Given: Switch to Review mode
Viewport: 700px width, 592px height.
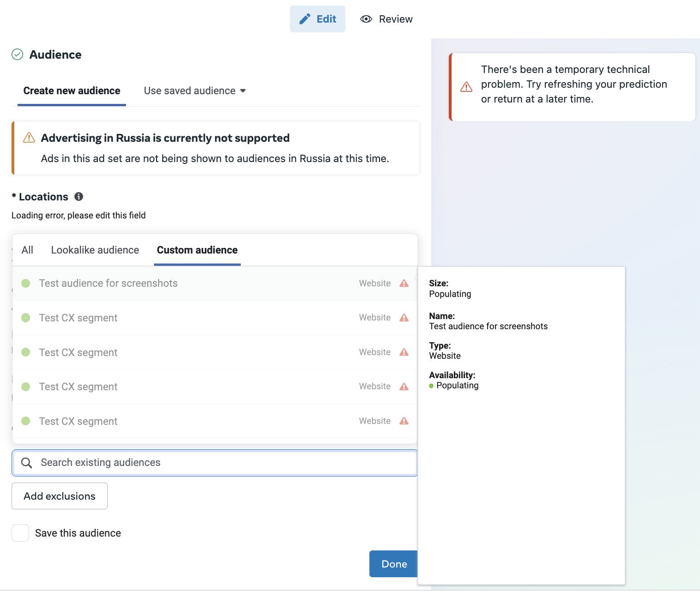Looking at the screenshot, I should click(x=386, y=19).
